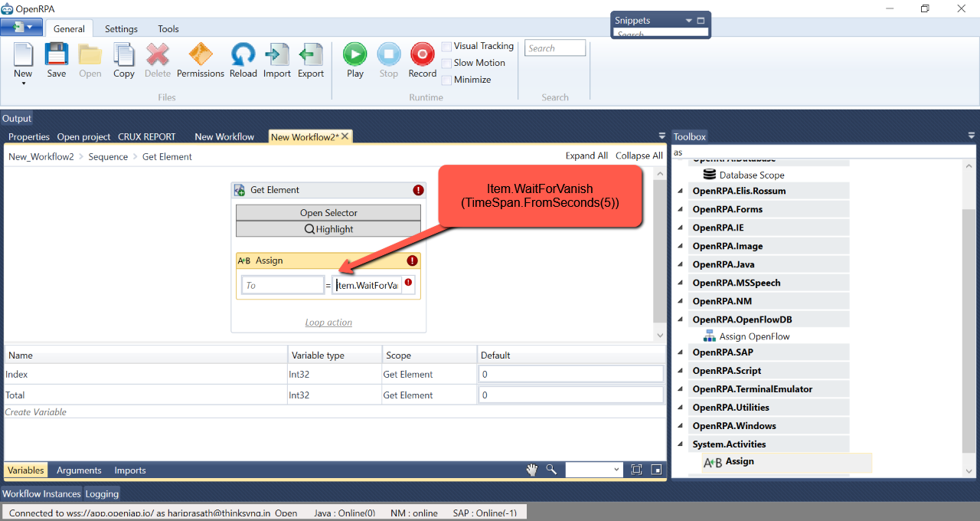Click the magnifier zoom icon in designer
The width and height of the screenshot is (980, 521).
[x=551, y=470]
